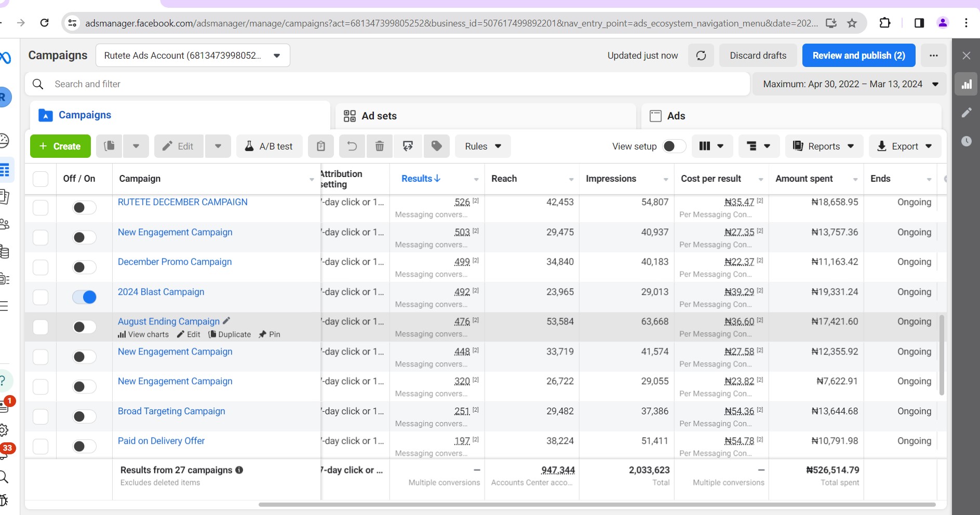Turn off the 2024 Blast Campaign toggle
The width and height of the screenshot is (980, 515).
tap(84, 297)
